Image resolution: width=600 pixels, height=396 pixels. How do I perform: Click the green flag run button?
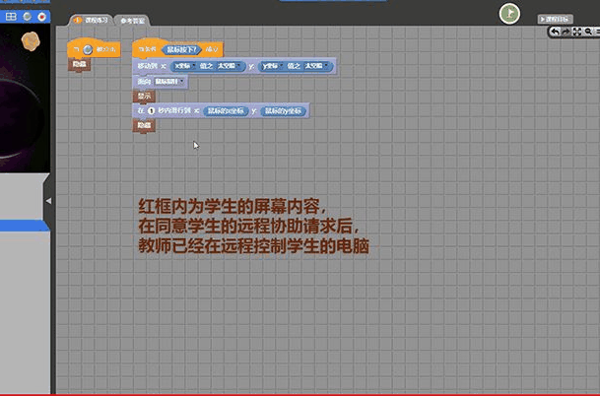point(509,14)
